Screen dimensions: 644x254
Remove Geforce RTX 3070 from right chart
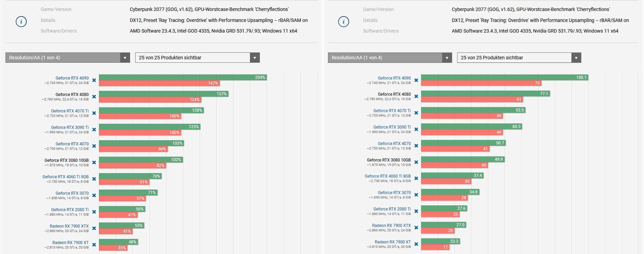(416, 195)
